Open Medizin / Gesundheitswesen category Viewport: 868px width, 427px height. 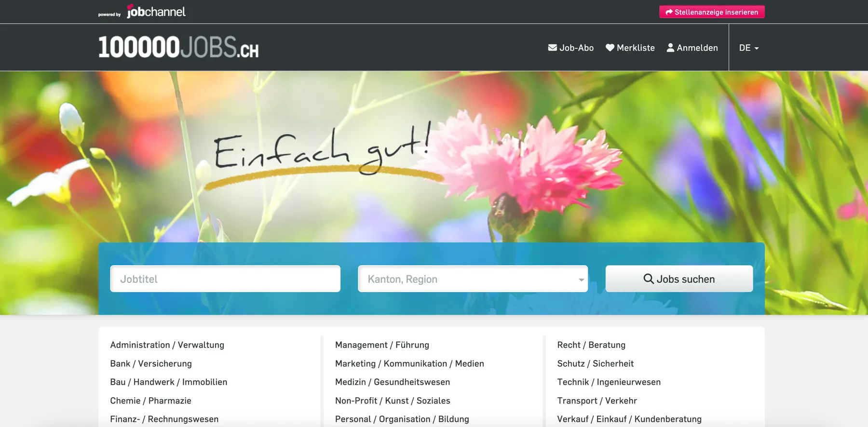pyautogui.click(x=393, y=382)
